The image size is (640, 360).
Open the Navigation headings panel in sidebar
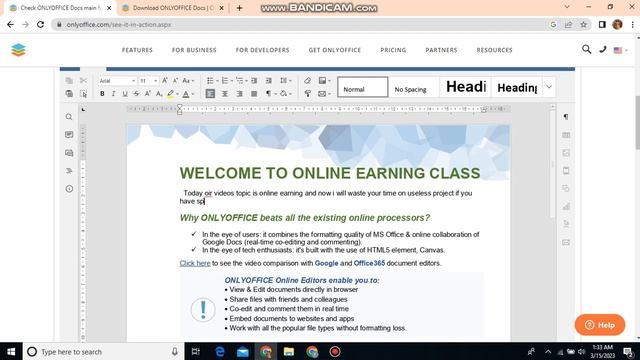pos(69,171)
